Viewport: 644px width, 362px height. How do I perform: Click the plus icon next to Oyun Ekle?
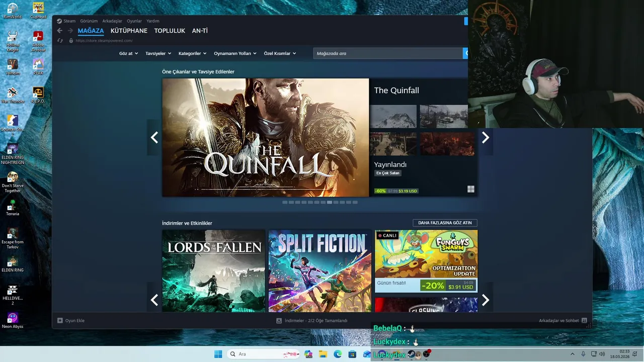tap(60, 320)
